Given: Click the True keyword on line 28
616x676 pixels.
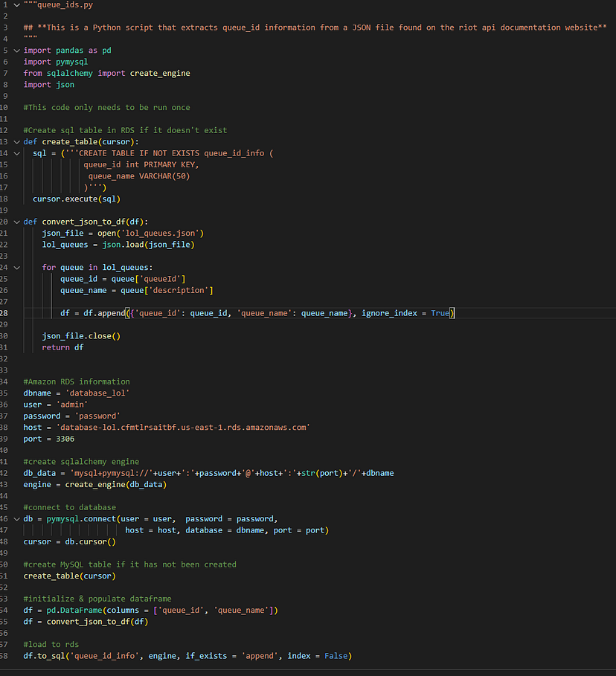Looking at the screenshot, I should pos(437,312).
